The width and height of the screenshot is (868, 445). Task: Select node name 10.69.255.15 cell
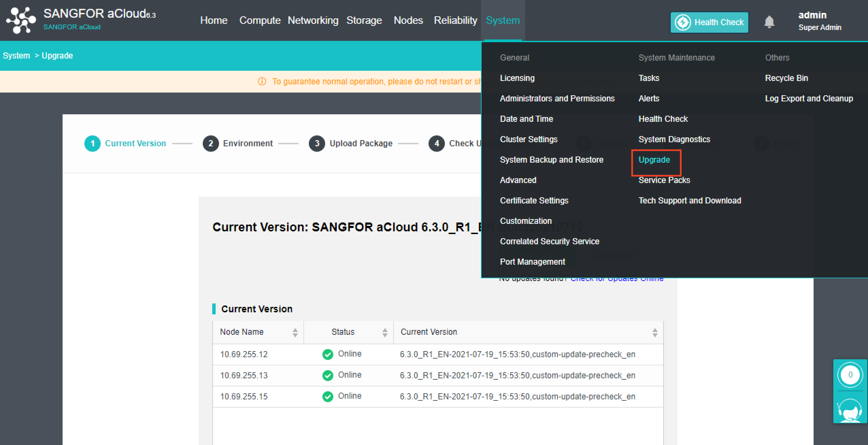(x=244, y=397)
